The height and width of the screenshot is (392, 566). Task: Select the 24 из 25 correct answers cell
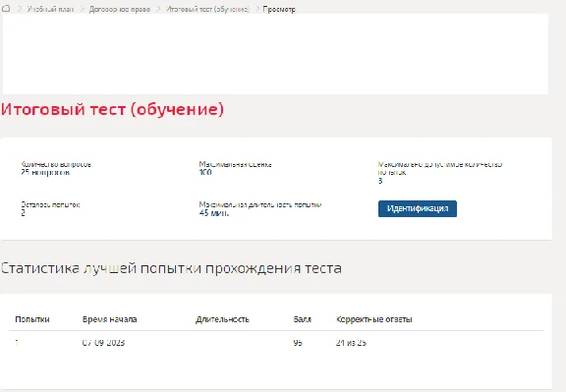tap(351, 343)
